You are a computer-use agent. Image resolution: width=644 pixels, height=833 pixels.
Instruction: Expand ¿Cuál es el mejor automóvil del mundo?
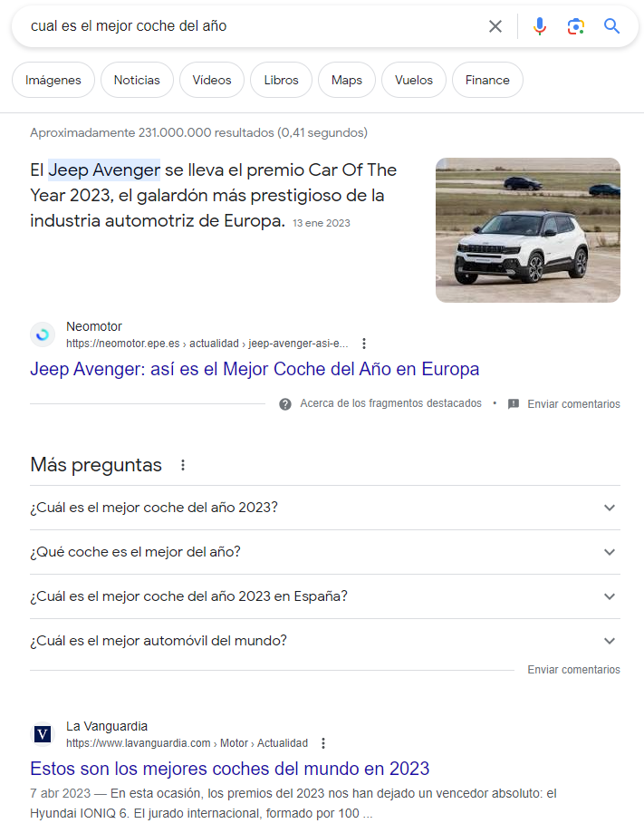pos(325,641)
